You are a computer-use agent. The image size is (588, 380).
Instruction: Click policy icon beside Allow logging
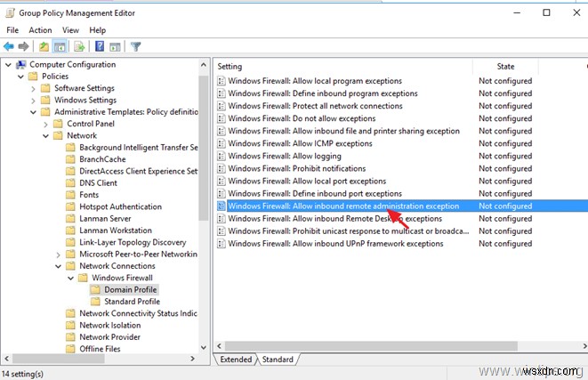click(x=222, y=156)
